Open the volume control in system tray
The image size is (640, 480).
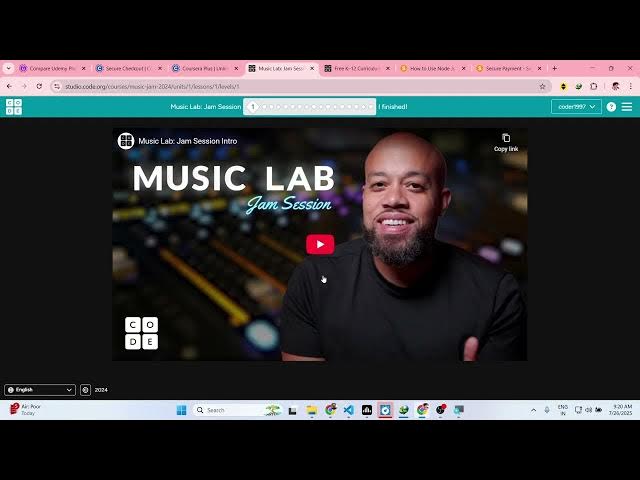tap(588, 410)
